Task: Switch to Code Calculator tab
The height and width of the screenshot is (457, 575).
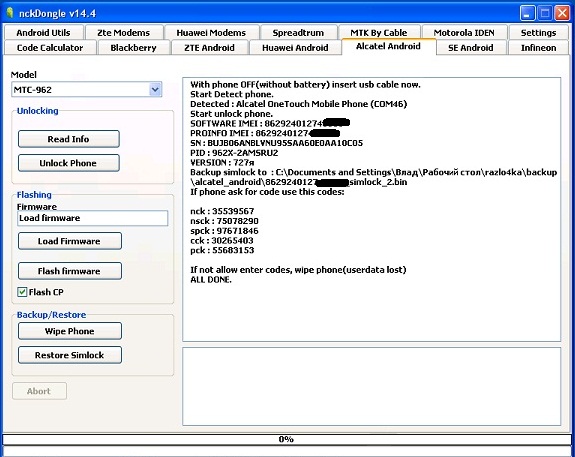Action: 50,48
